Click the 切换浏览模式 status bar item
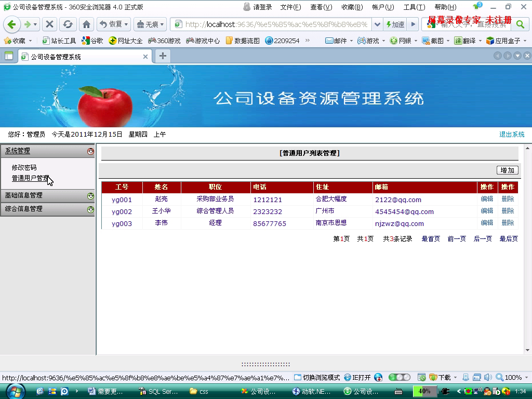 tap(317, 377)
